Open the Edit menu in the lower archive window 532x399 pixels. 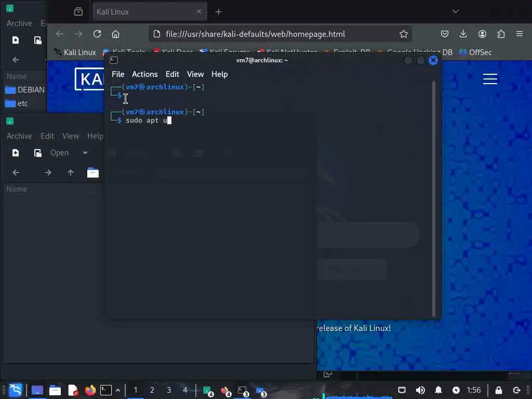click(x=47, y=136)
